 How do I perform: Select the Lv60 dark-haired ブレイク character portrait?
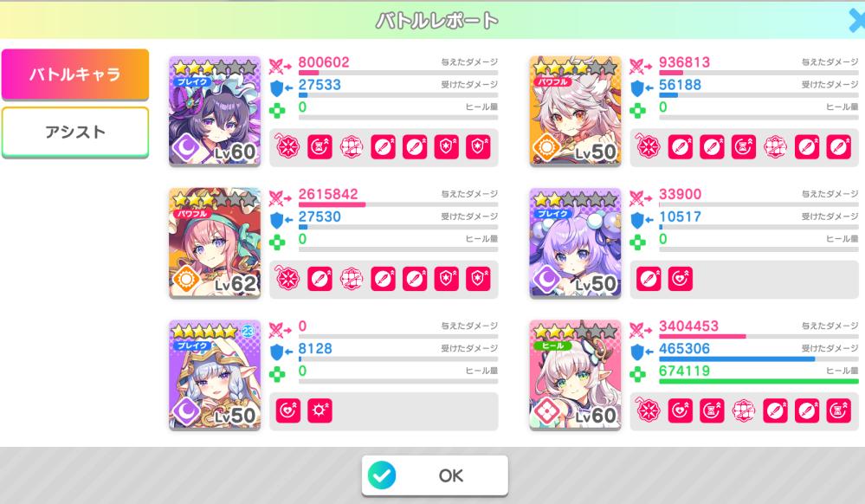pyautogui.click(x=215, y=111)
